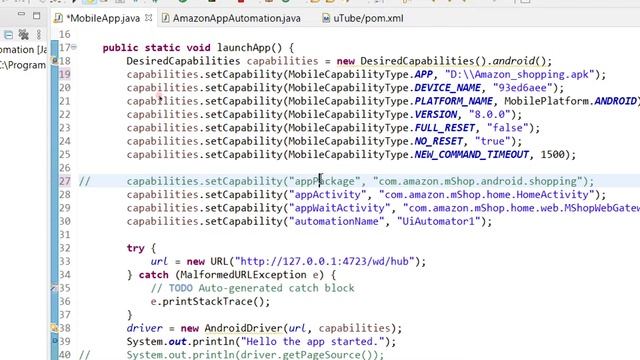Click MalformedURLException on line 34
The height and width of the screenshot is (360, 640).
pos(243,275)
